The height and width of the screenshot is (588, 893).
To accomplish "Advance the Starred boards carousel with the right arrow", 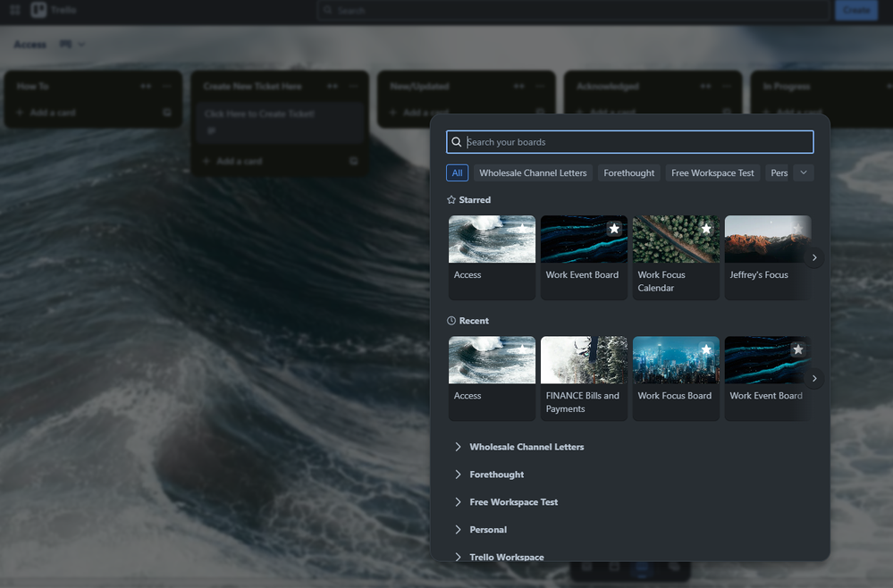I will click(x=814, y=257).
